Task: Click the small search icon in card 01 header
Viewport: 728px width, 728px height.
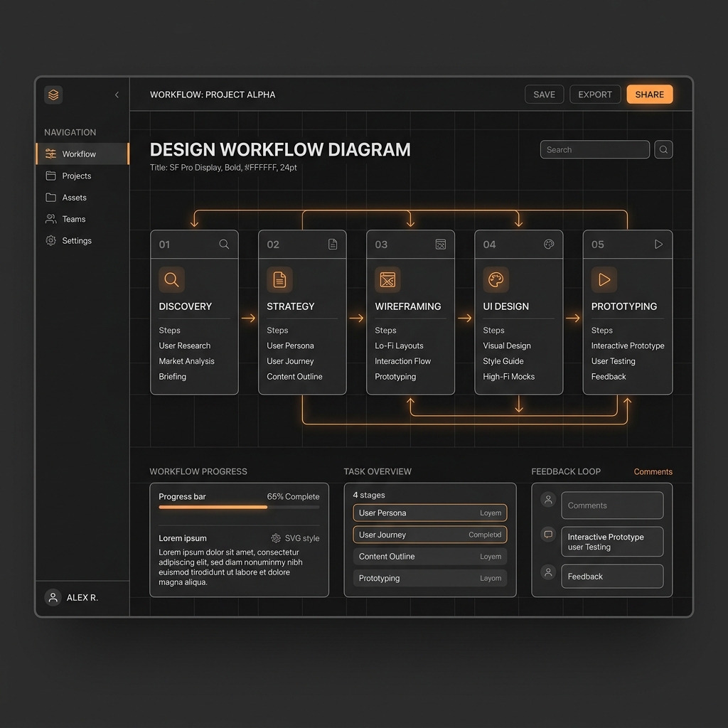Action: pos(224,245)
